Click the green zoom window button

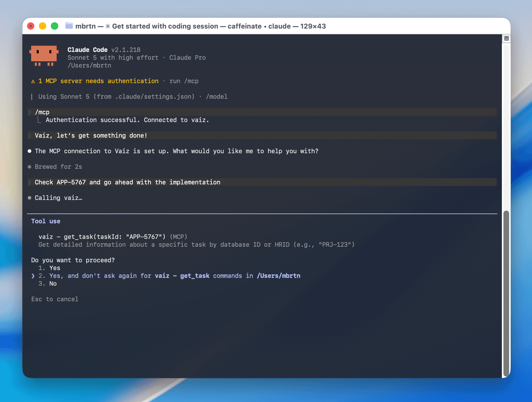(x=55, y=26)
